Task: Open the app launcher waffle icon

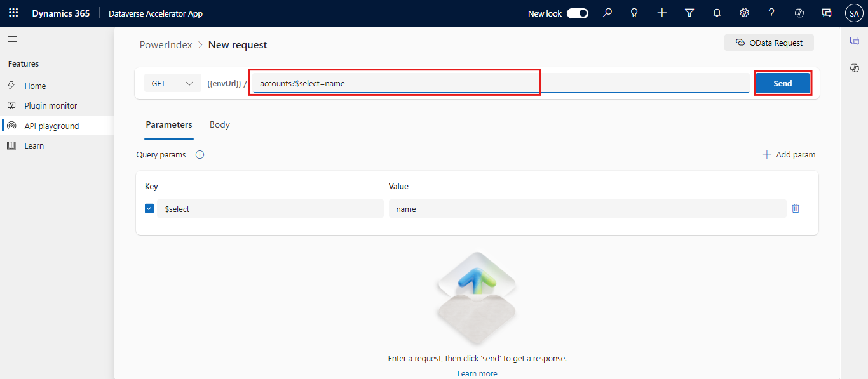Action: click(x=13, y=13)
